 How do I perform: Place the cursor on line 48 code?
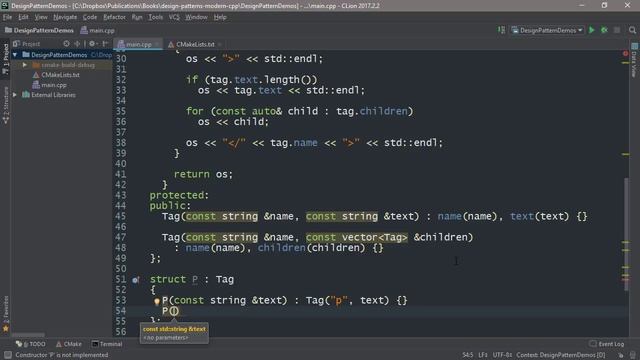(x=279, y=248)
